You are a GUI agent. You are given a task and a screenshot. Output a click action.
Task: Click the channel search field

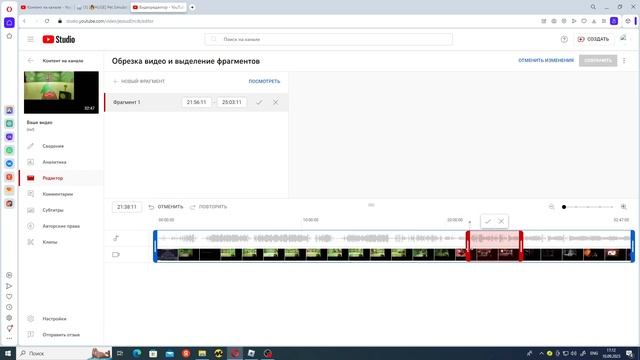pyautogui.click(x=329, y=39)
